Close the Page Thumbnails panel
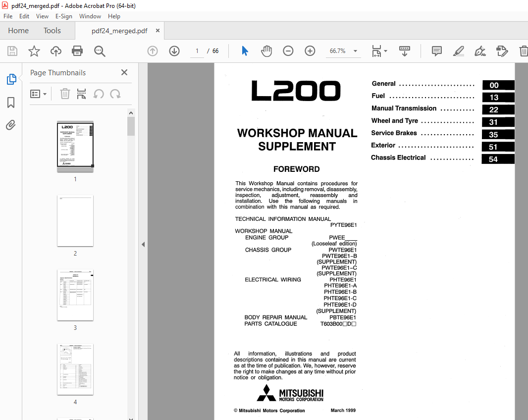Image resolution: width=528 pixels, height=420 pixels. (124, 72)
